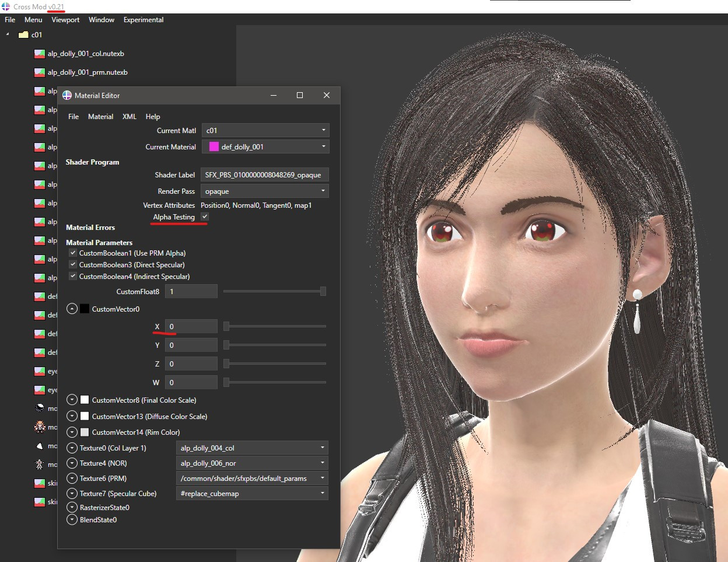Viewport: 728px width, 562px height.
Task: Click the sphere-shaped model icon in the file tree
Action: (39, 408)
